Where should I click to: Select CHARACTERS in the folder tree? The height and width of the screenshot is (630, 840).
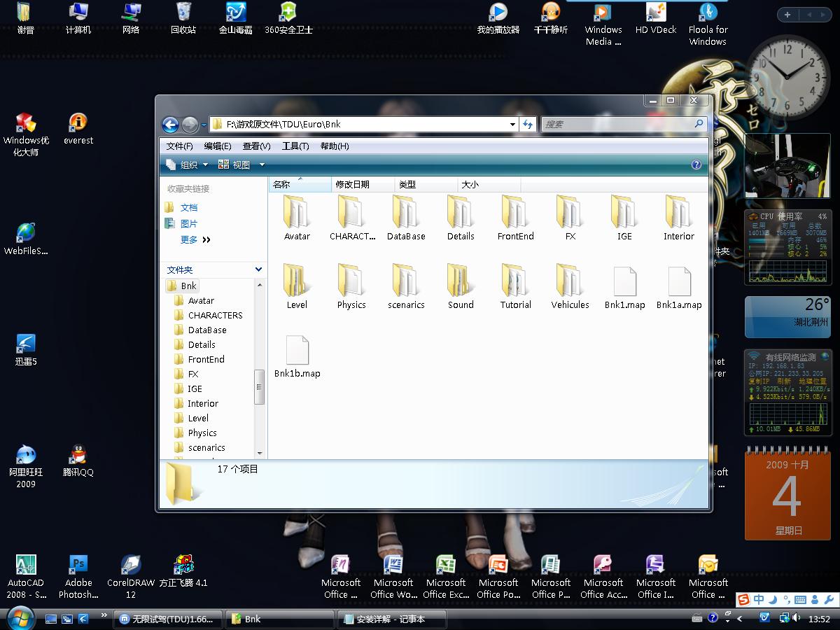point(215,315)
